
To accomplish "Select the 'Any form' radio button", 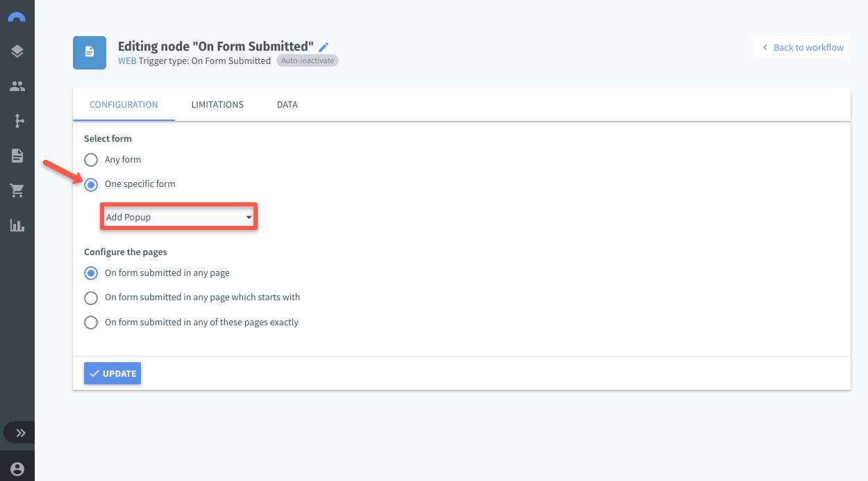I will click(91, 160).
